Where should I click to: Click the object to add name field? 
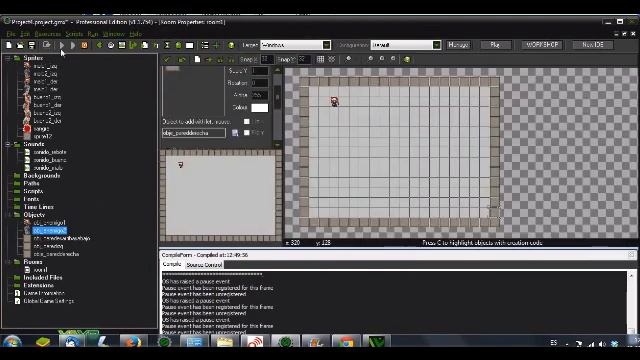pos(193,133)
